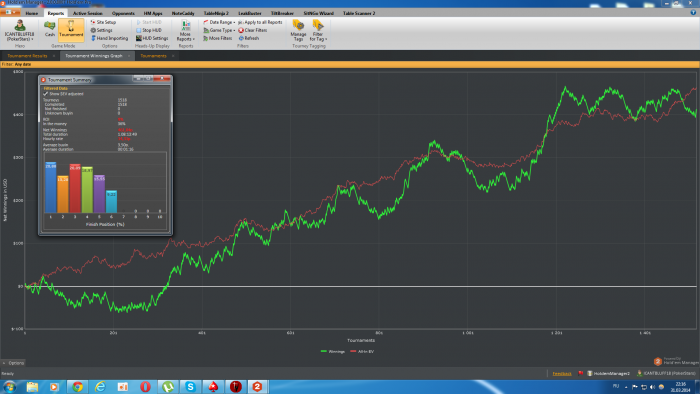Open Internet Explorer from taskbar
This screenshot has width=700, height=394.
tap(100, 387)
